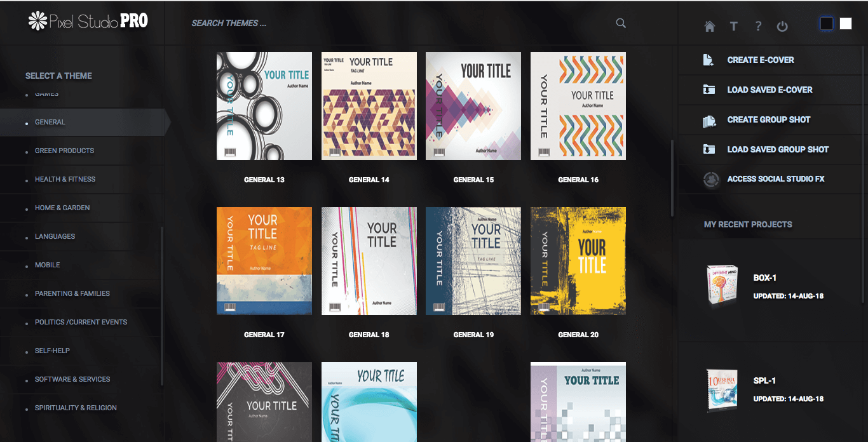Click the Create Group Shot icon
This screenshot has height=442, width=868.
point(709,120)
